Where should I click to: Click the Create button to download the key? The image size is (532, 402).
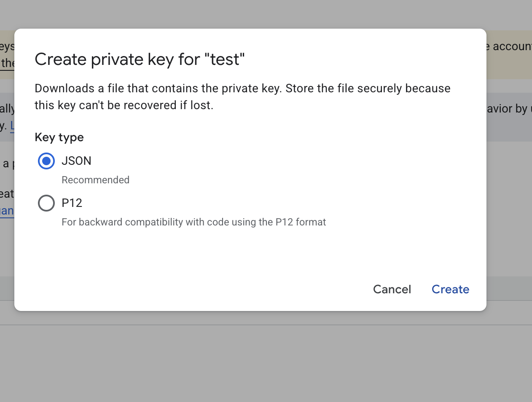450,289
